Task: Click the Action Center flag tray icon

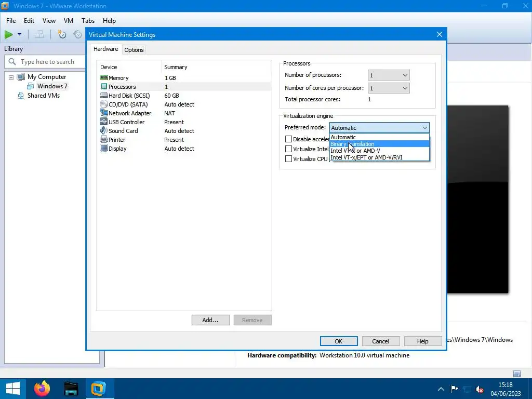Action: click(454, 389)
